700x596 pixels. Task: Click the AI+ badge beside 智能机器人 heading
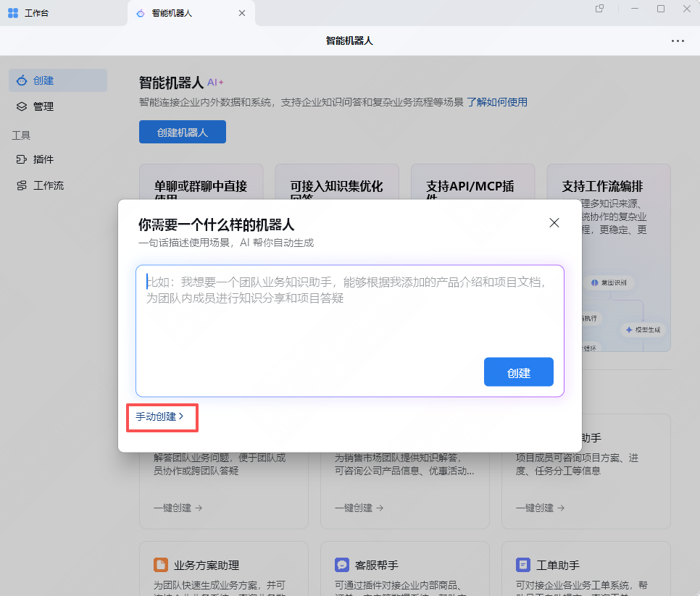pyautogui.click(x=215, y=82)
